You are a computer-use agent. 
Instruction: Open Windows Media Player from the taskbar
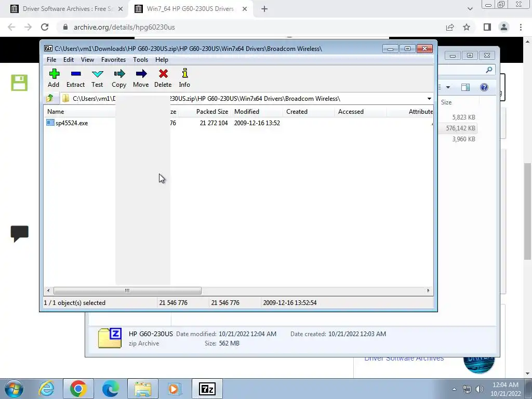[x=175, y=389]
